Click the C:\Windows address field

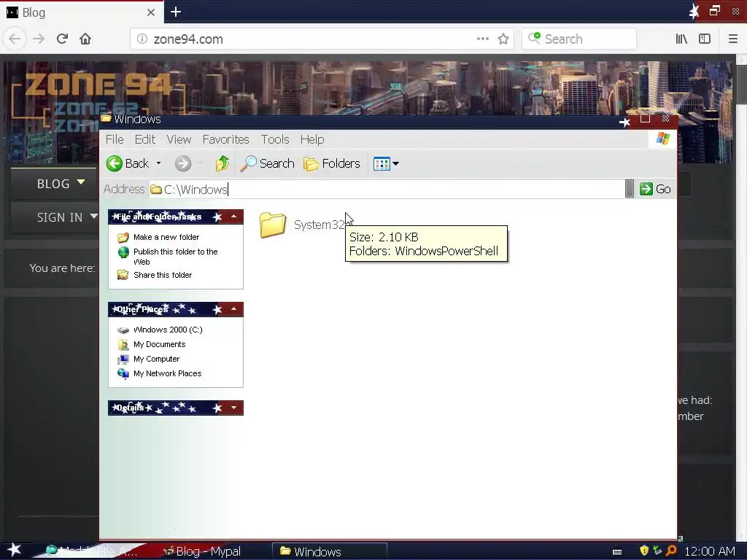click(387, 189)
